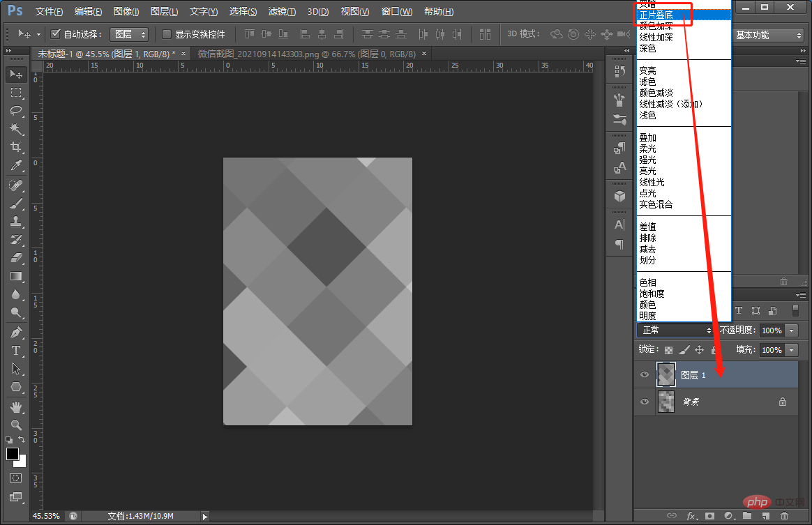Enable the 显示变换控件 checkbox

(167, 34)
